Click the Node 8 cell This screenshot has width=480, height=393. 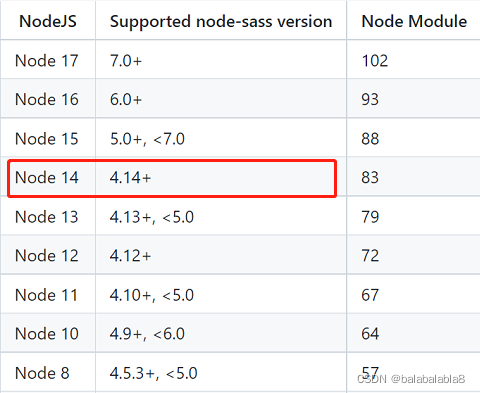42,373
